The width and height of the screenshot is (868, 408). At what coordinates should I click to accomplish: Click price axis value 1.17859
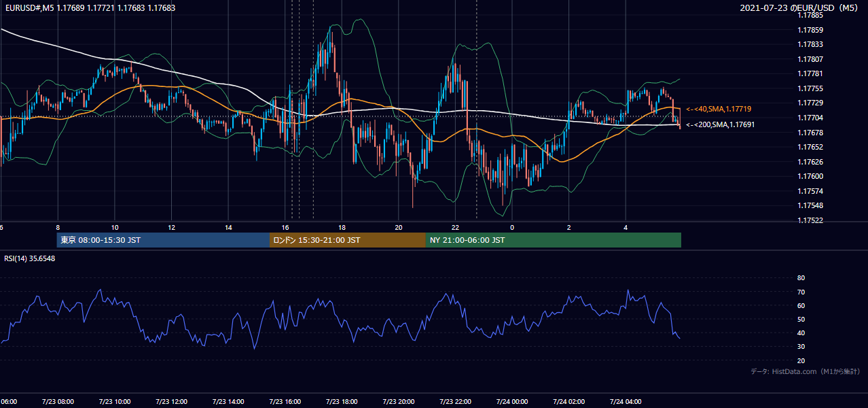pyautogui.click(x=811, y=30)
